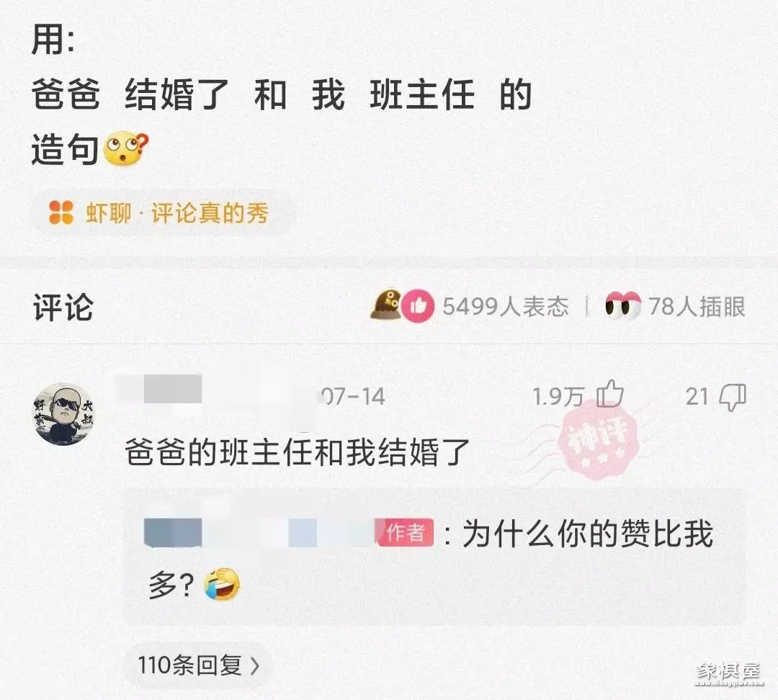Select the comment text 爸爸的班主任和我结婚了
The height and width of the screenshot is (700, 778).
[x=297, y=452]
